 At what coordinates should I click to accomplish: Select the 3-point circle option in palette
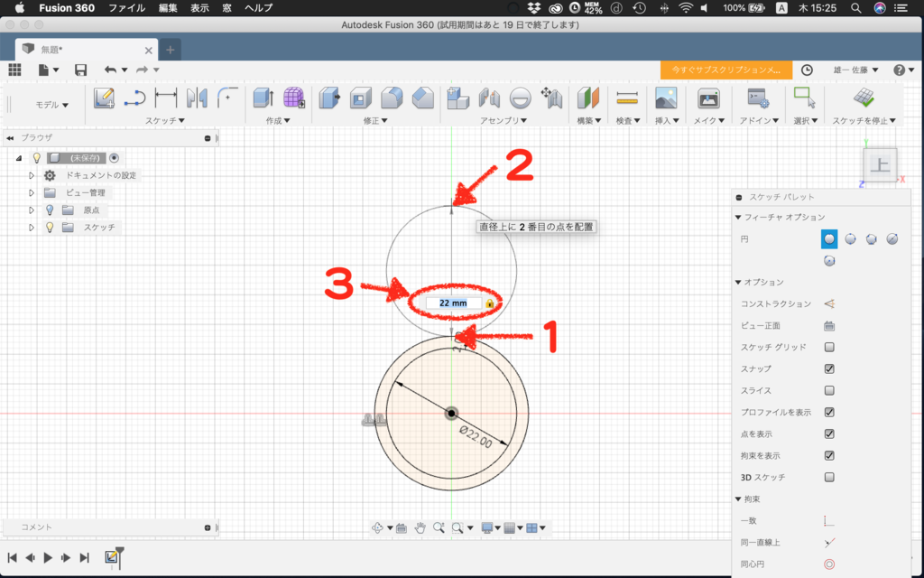pos(872,238)
